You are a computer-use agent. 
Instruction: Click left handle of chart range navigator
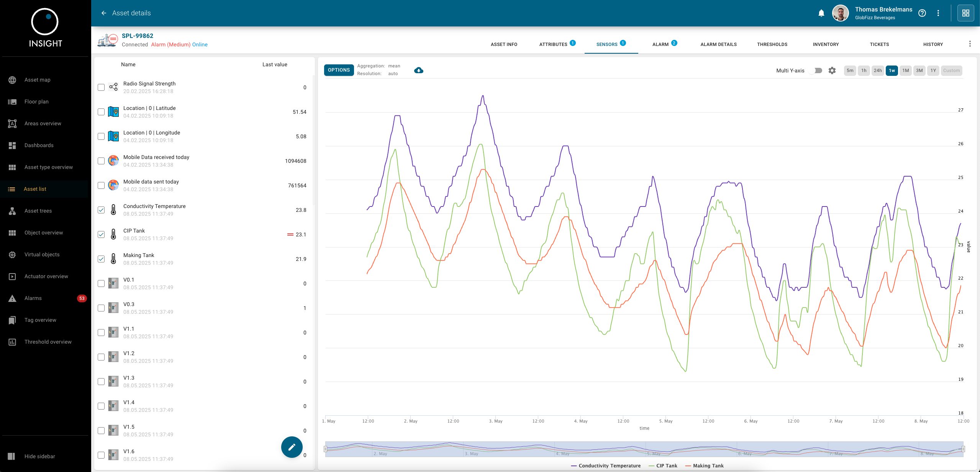coord(326,449)
